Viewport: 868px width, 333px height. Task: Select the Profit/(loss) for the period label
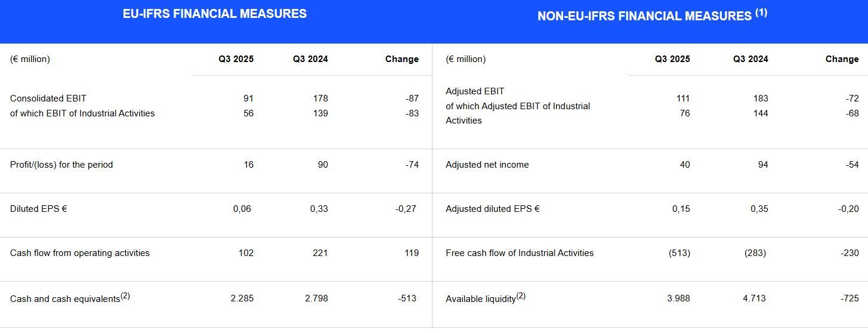61,165
